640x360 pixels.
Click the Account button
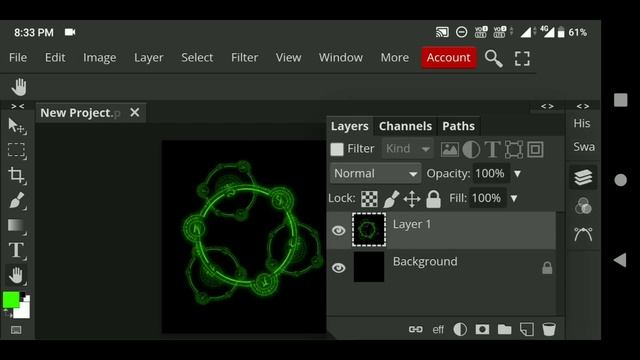pyautogui.click(x=449, y=58)
